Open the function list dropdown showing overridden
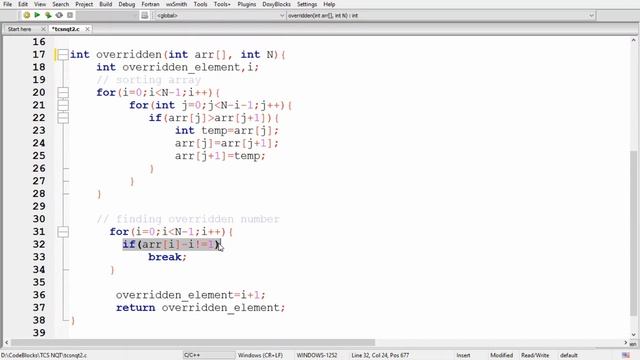Image resolution: width=640 pixels, height=360 pixels. (x=591, y=16)
